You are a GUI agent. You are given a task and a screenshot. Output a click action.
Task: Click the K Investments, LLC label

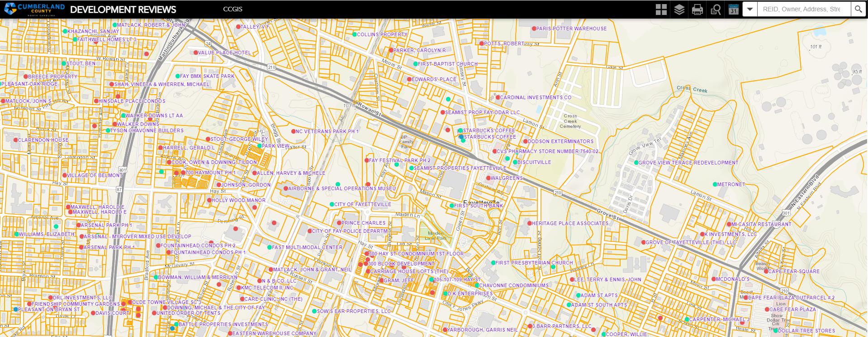click(730, 234)
